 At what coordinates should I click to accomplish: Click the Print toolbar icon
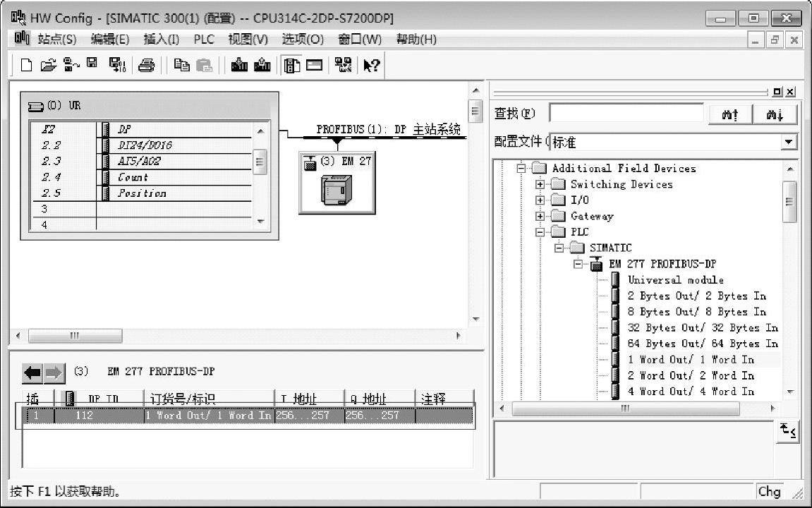tap(147, 65)
